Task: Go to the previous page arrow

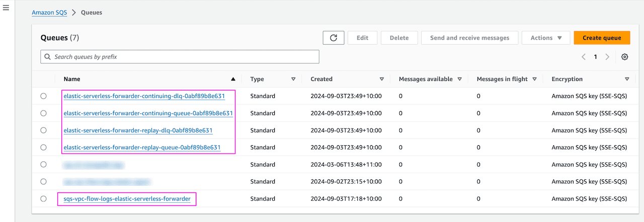Action: (584, 57)
